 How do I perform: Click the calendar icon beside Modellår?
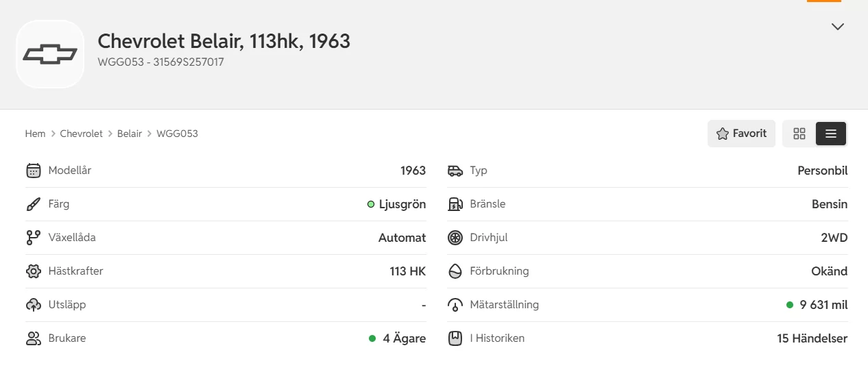(x=34, y=171)
